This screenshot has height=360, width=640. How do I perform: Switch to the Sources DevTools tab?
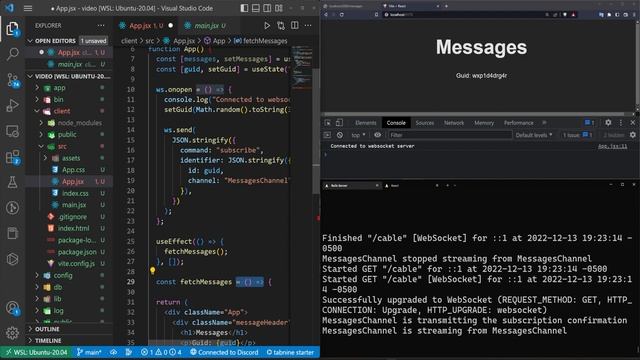coord(424,122)
